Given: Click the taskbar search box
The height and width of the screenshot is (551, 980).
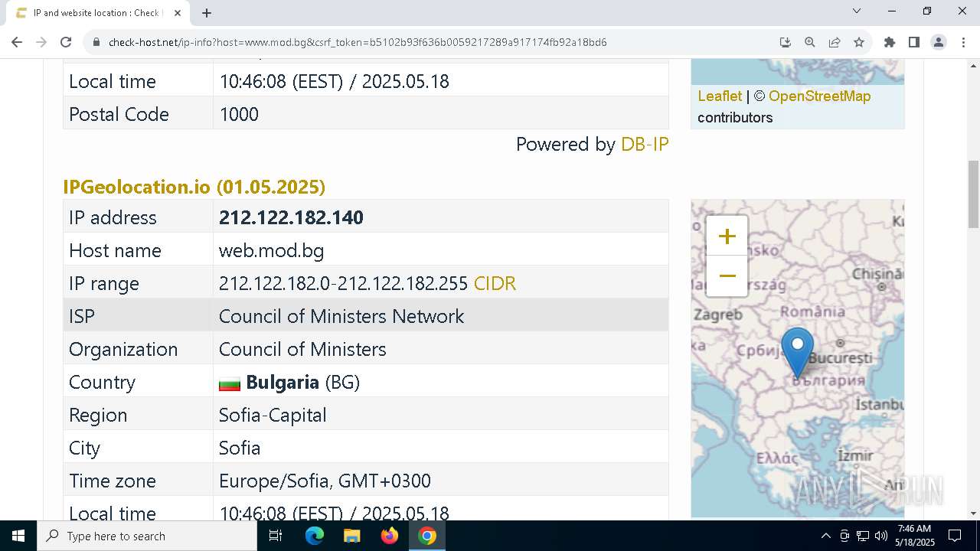Looking at the screenshot, I should click(x=147, y=536).
